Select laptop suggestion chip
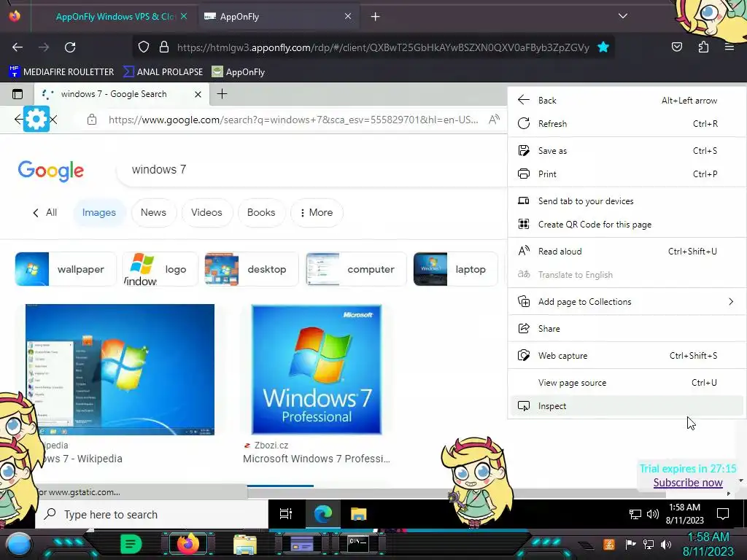This screenshot has width=747, height=560. [x=455, y=269]
